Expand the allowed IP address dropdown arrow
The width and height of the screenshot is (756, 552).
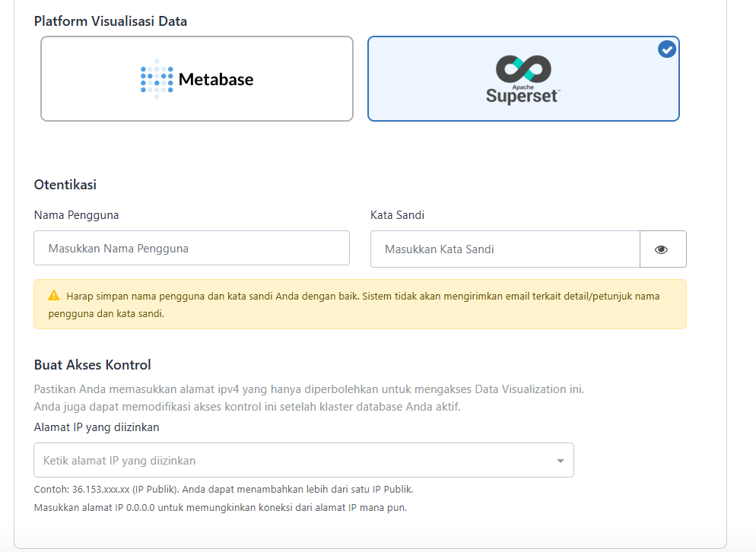(560, 461)
